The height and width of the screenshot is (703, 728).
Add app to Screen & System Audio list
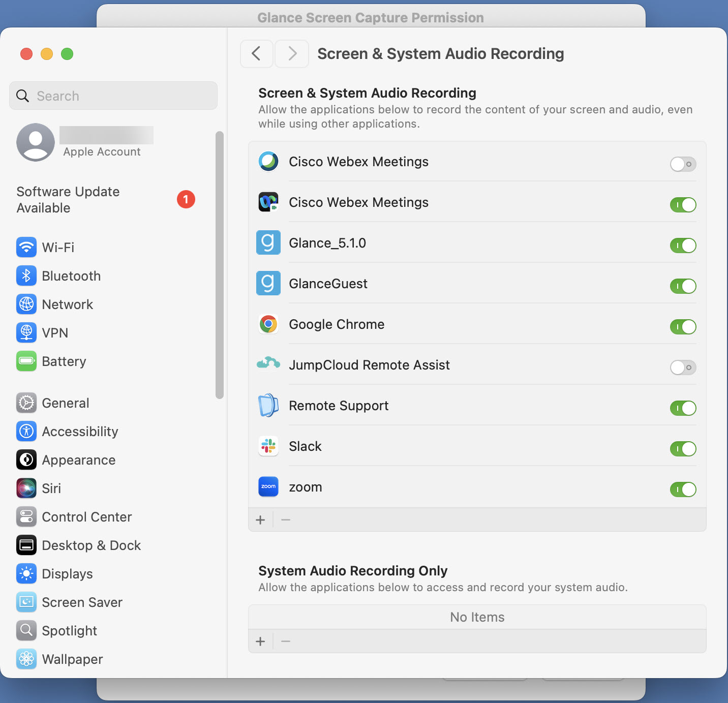tap(261, 520)
